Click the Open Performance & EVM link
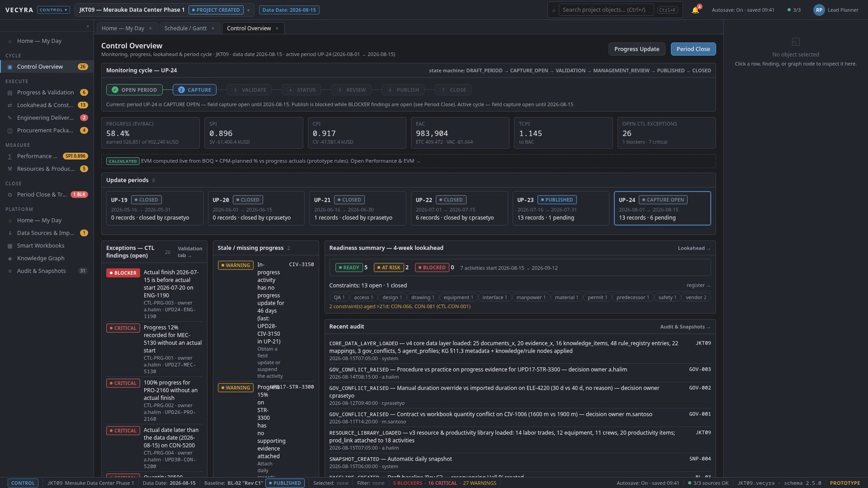868x488 pixels. (385, 161)
